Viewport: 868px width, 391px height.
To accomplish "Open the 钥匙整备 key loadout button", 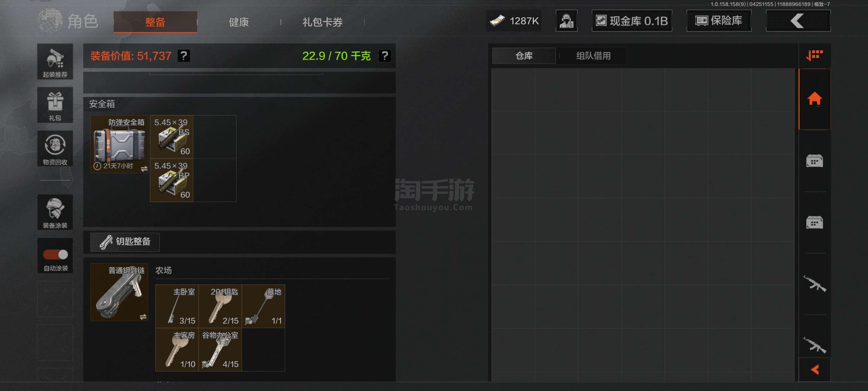I will point(125,241).
